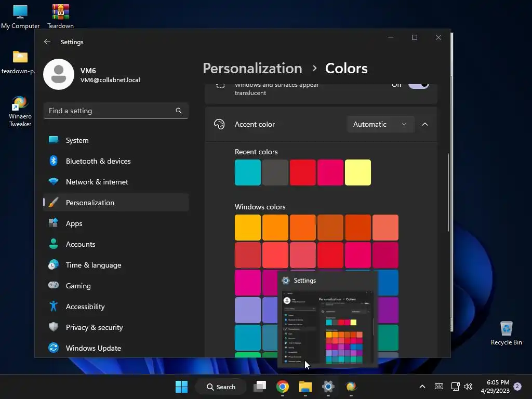
Task: Choose the purple swatch ending the fourth Windows colors row
Action: [x=388, y=310]
